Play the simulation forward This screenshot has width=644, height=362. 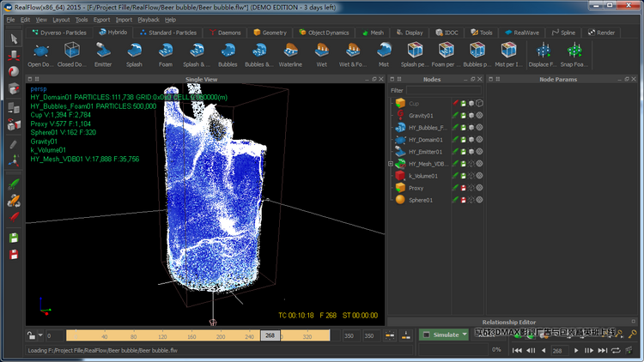click(x=576, y=350)
